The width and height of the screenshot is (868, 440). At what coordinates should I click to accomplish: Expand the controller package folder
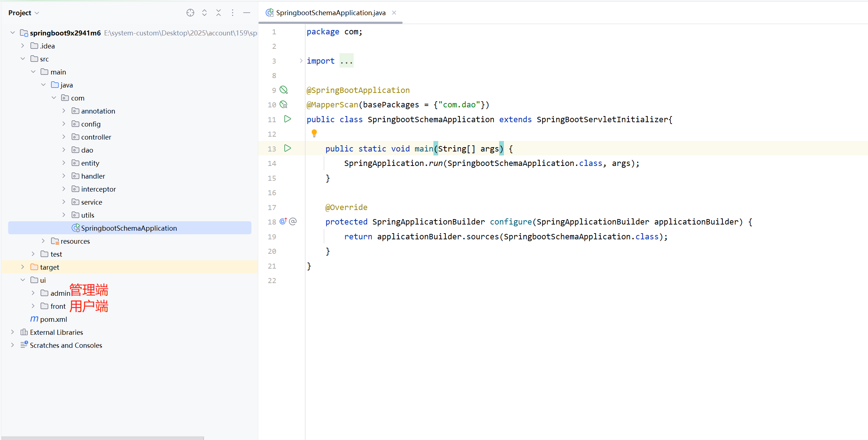click(x=64, y=137)
